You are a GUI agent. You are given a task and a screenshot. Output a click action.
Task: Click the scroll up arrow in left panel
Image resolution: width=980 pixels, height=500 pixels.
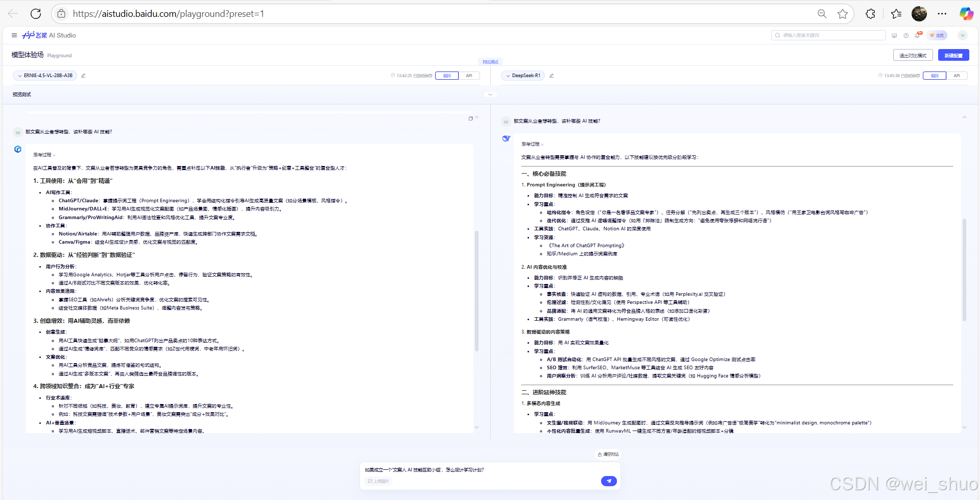tap(477, 117)
